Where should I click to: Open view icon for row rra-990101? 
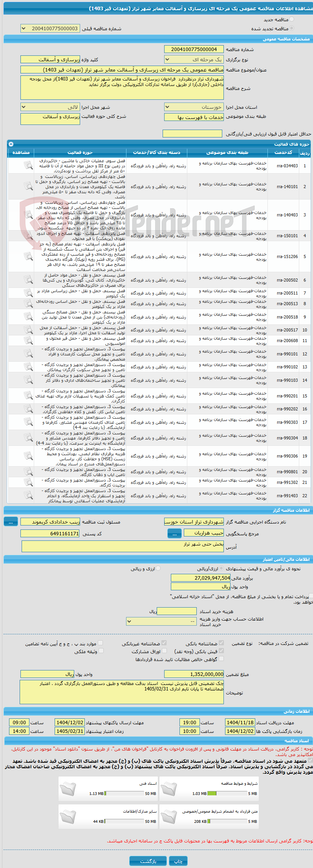[x=28, y=354]
